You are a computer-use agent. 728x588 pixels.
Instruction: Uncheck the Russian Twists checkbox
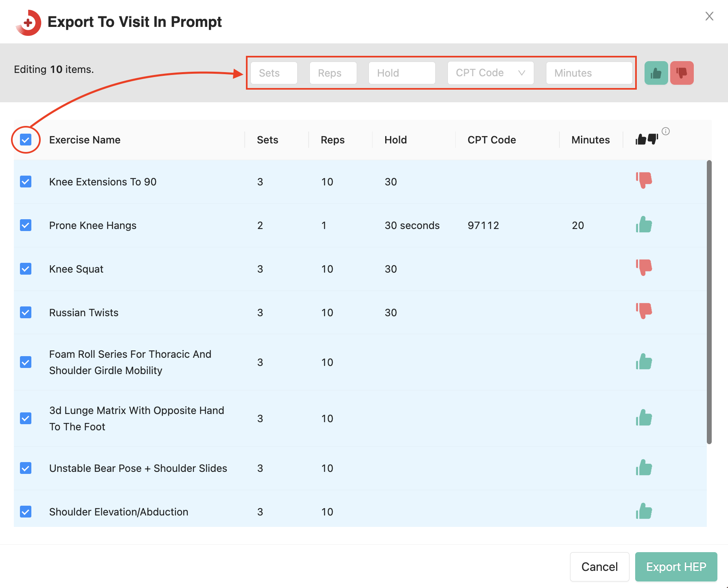click(x=26, y=313)
